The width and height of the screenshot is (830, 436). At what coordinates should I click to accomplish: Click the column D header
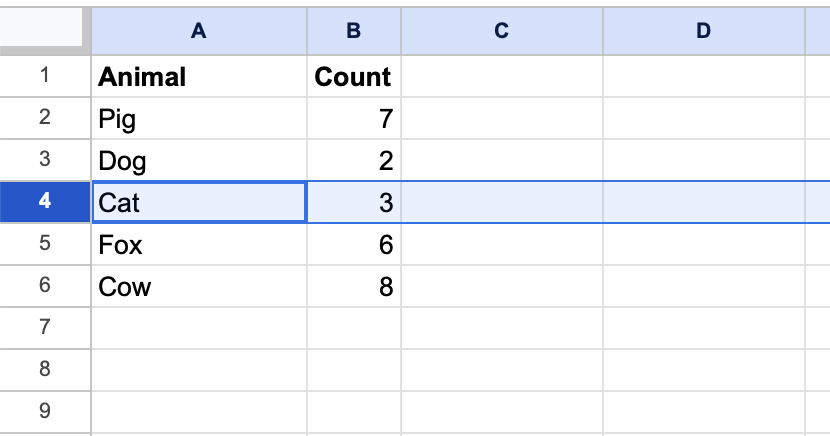[x=703, y=31]
